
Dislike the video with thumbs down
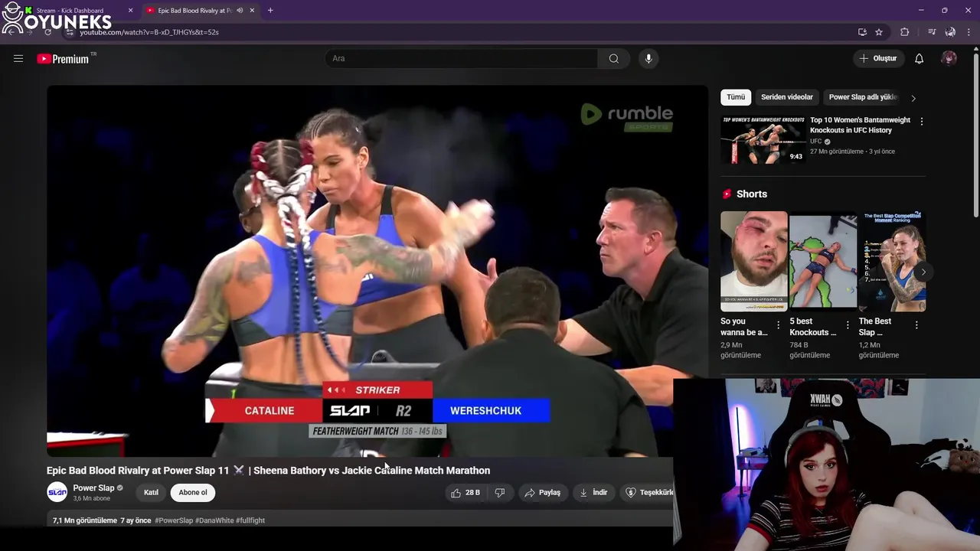click(x=500, y=493)
